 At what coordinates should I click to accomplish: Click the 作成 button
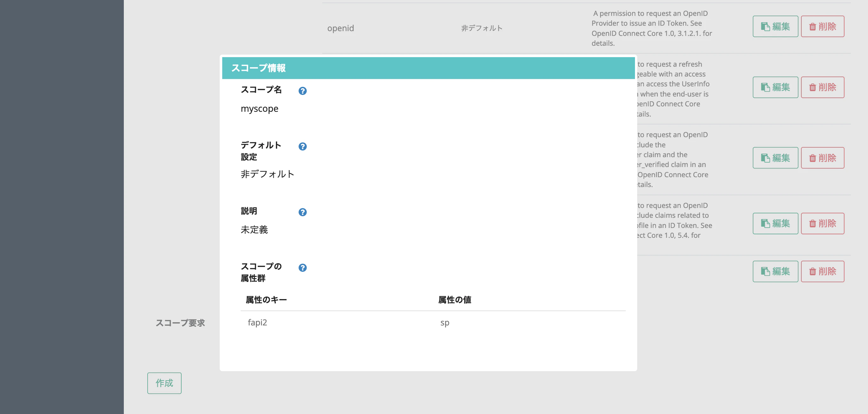(x=164, y=383)
